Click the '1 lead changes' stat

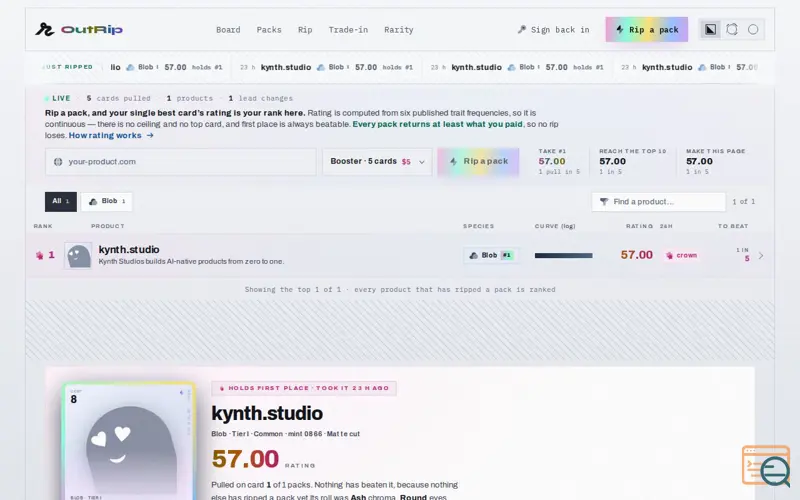click(x=260, y=98)
